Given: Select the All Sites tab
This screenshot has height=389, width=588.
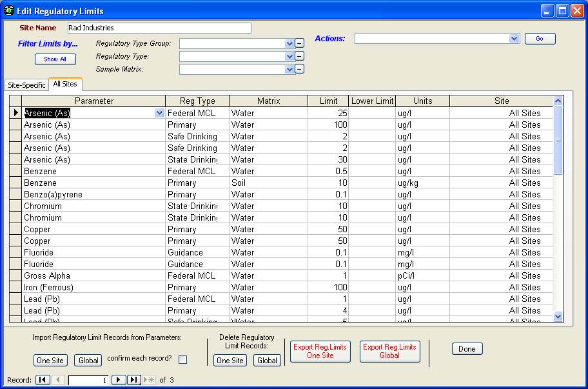Looking at the screenshot, I should 65,84.
